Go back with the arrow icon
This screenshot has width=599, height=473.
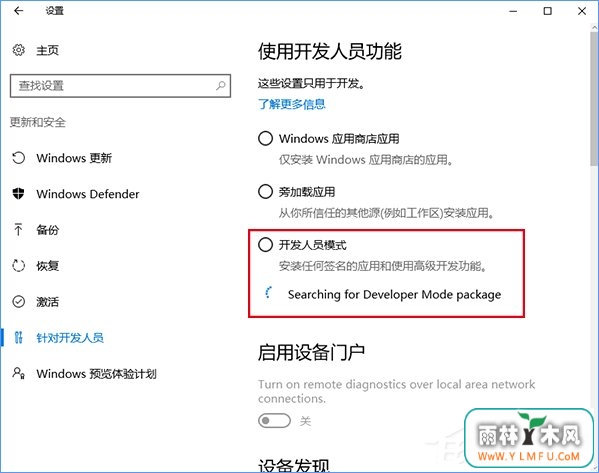[x=18, y=11]
